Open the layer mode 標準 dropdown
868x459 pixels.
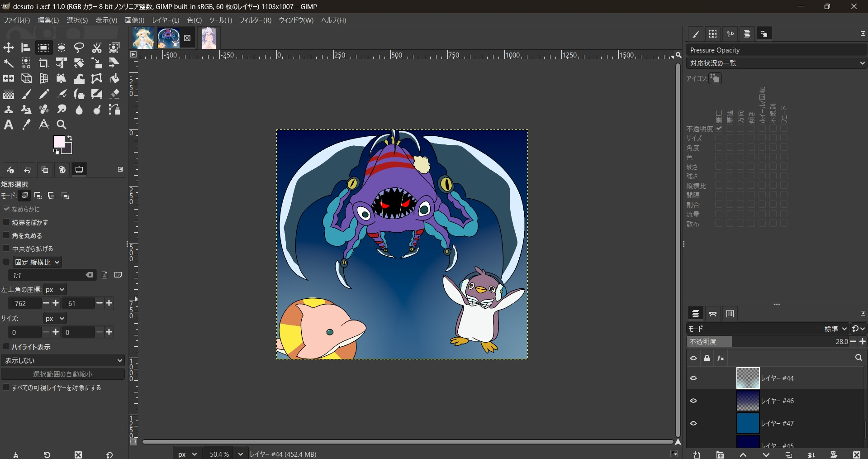835,329
